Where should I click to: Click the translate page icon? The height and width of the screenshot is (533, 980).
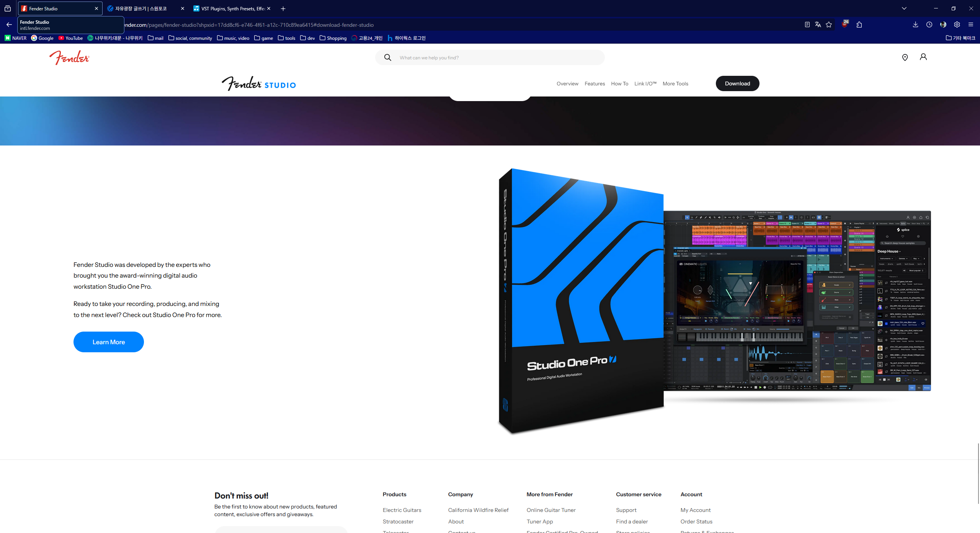[x=818, y=25]
